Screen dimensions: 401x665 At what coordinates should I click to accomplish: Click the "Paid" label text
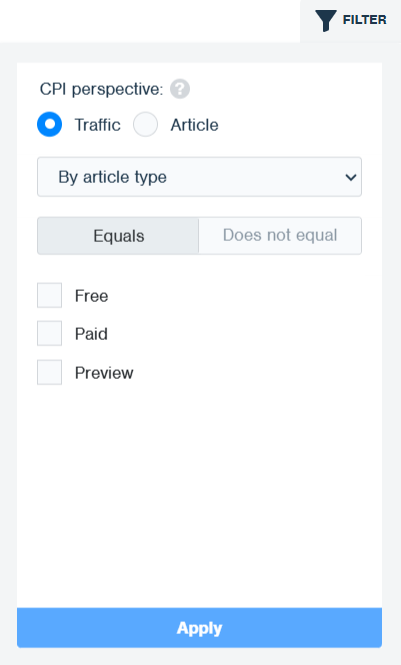pos(91,334)
